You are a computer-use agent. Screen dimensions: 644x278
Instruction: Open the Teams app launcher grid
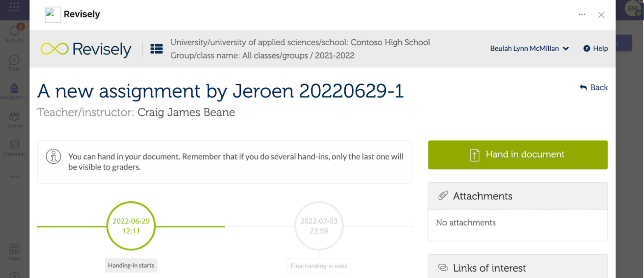tap(14, 7)
